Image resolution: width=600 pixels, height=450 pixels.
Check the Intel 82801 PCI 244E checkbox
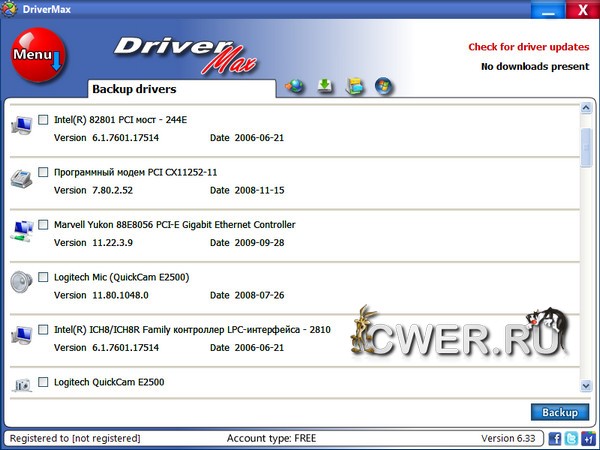click(43, 120)
